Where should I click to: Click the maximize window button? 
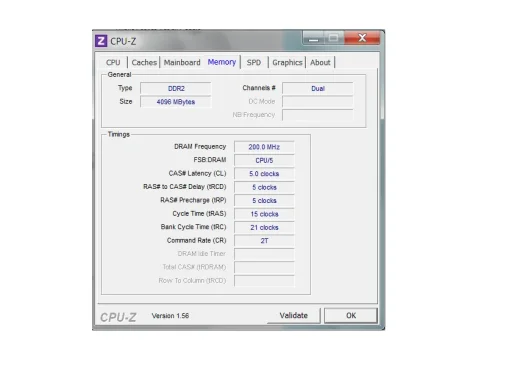[x=334, y=38]
